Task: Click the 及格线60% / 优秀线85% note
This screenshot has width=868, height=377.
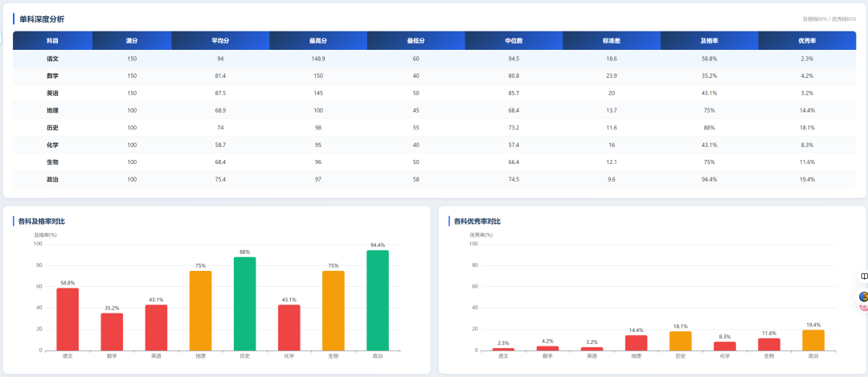Action: 829,19
